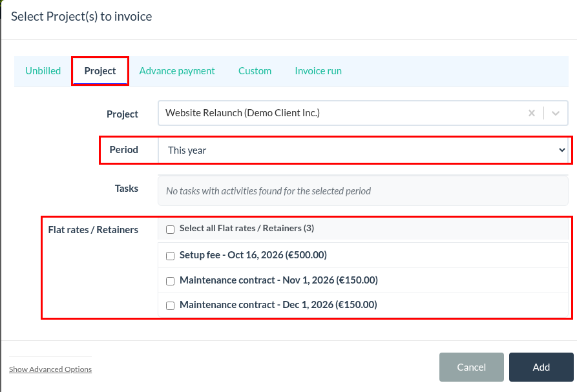
Task: Switch to the Unbilled tab
Action: [x=43, y=71]
